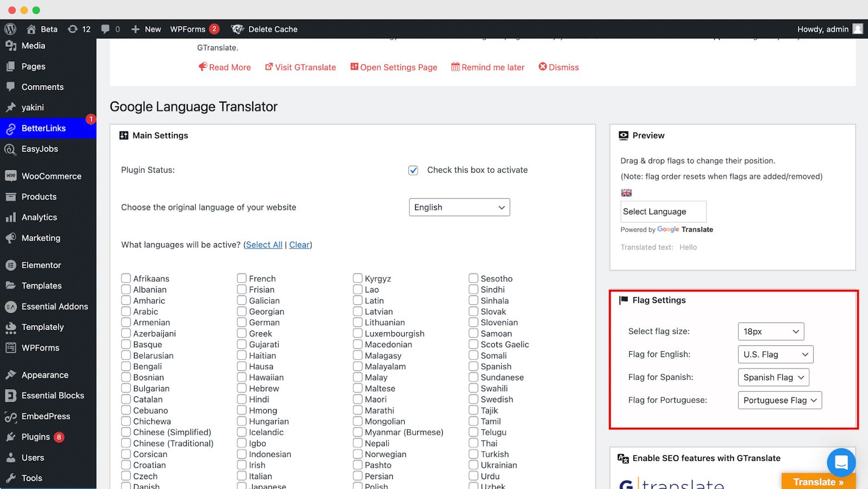Screen dimensions: 868x489
Task: Select the Elementor icon in the sidebar
Action: coord(11,265)
